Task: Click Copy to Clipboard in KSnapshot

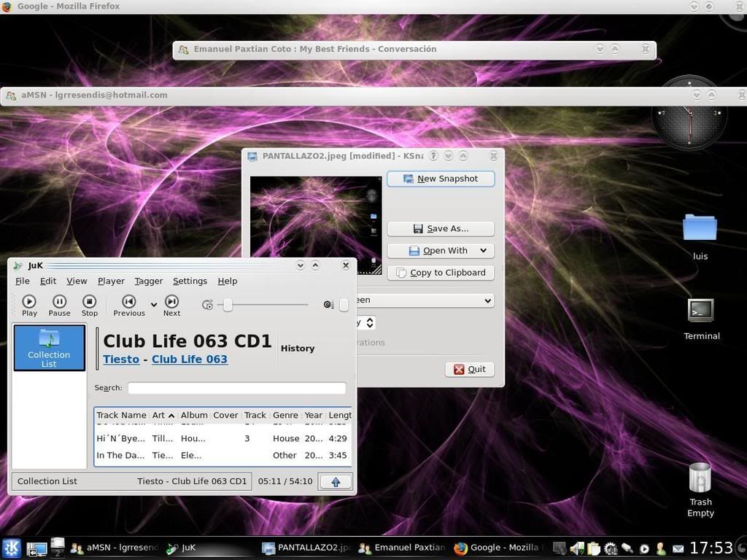Action: tap(441, 273)
